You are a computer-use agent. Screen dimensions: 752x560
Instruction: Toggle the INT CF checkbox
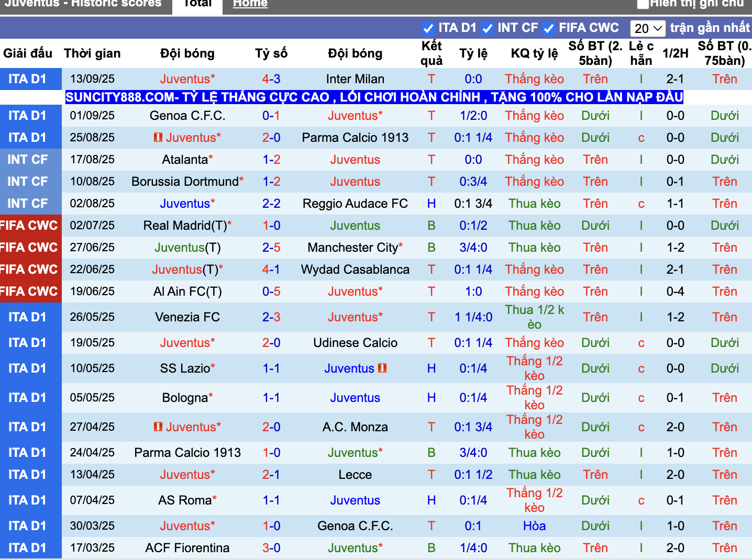click(x=487, y=28)
